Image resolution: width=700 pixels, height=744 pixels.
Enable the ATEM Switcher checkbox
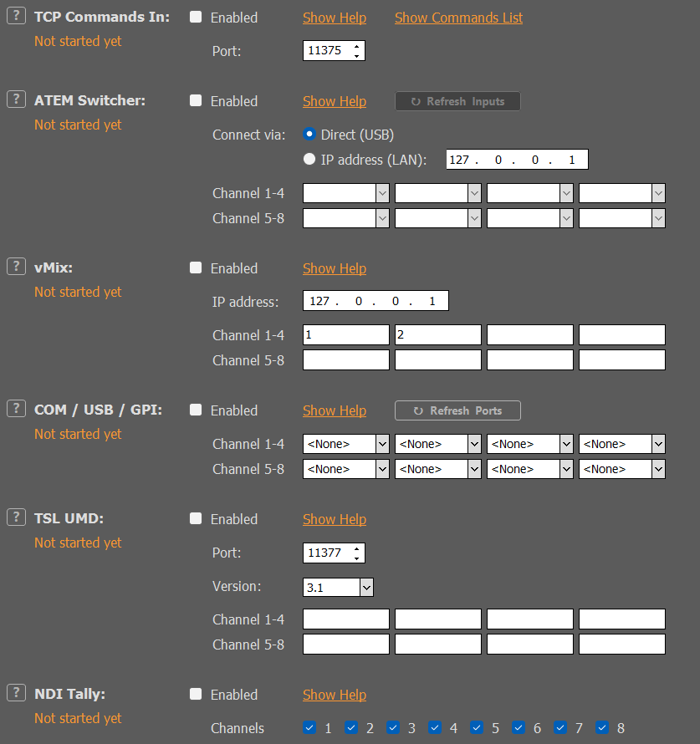tap(196, 100)
